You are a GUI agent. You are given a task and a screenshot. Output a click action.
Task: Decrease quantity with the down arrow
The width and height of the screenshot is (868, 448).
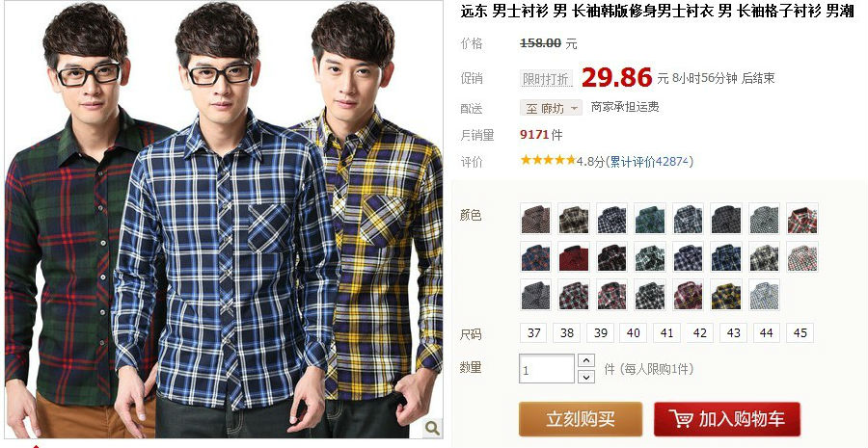pos(585,378)
